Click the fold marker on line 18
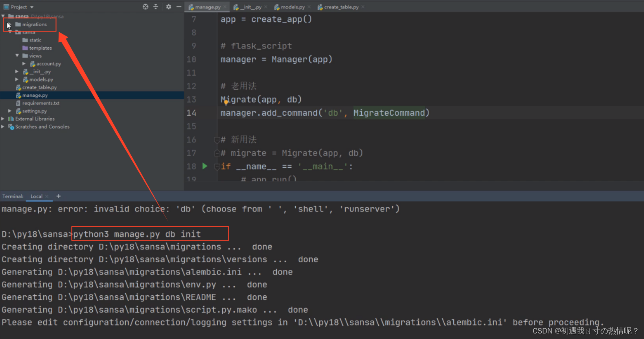The width and height of the screenshot is (644, 339). (217, 167)
